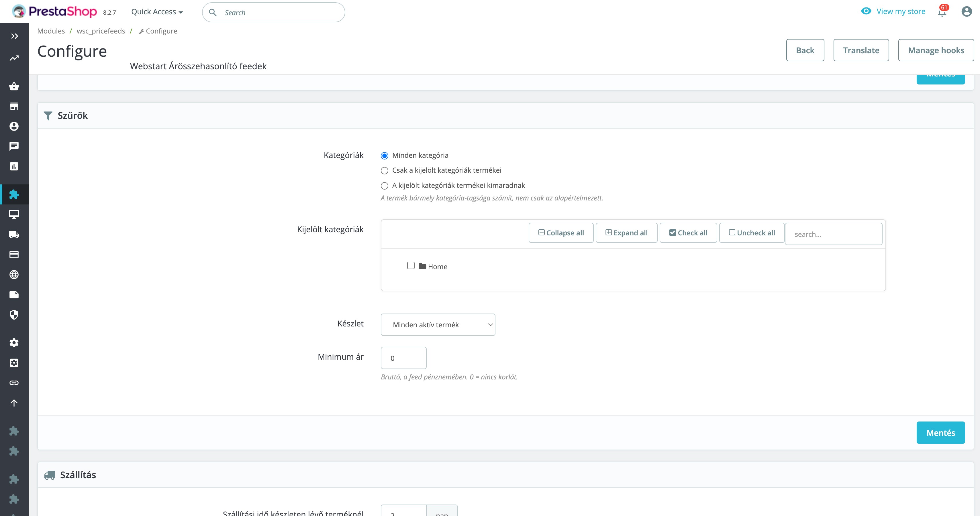This screenshot has height=516, width=980.
Task: Focus the category tree search box
Action: 834,234
